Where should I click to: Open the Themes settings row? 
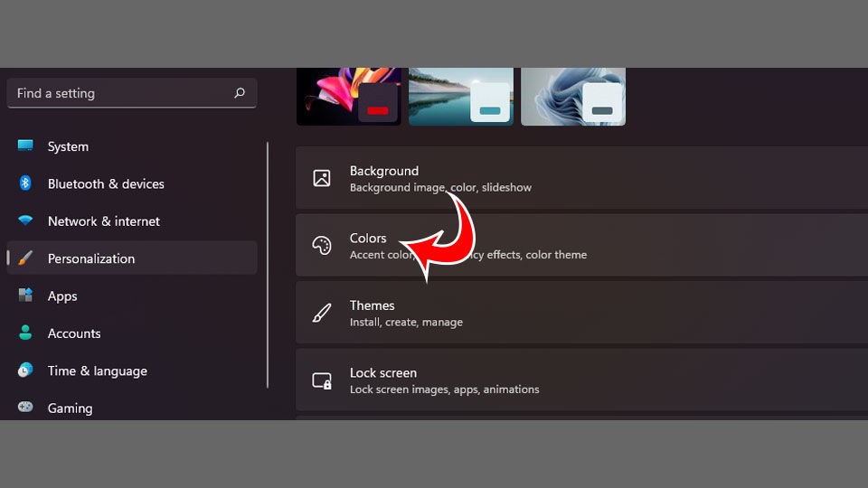tap(581, 313)
